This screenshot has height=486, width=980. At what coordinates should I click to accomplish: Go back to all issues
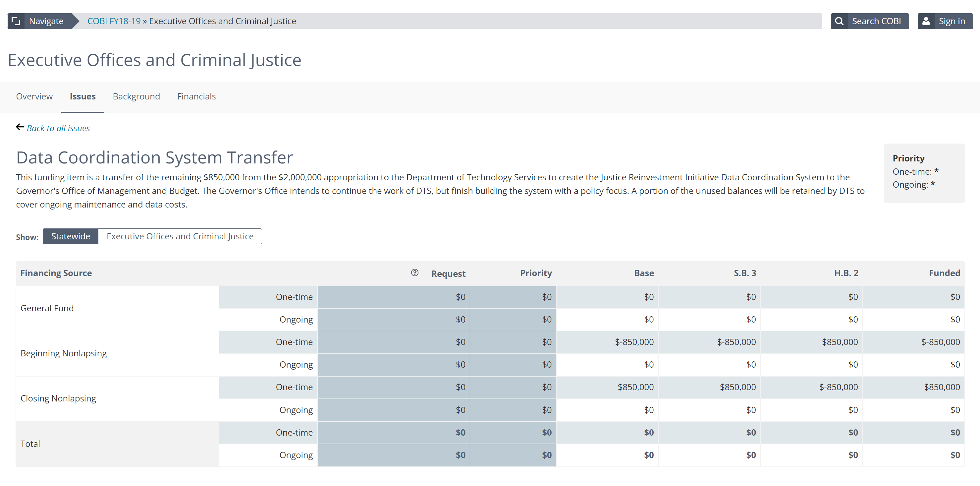[x=58, y=128]
